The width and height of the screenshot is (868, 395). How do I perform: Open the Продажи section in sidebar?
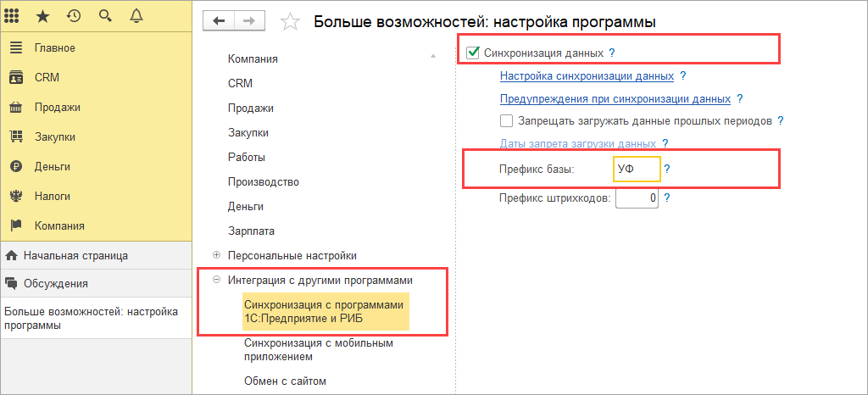point(58,107)
